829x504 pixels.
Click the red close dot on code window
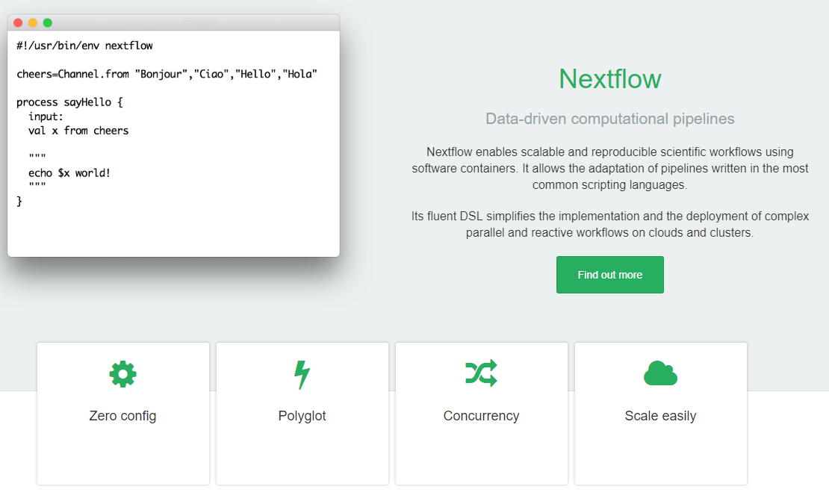(18, 22)
